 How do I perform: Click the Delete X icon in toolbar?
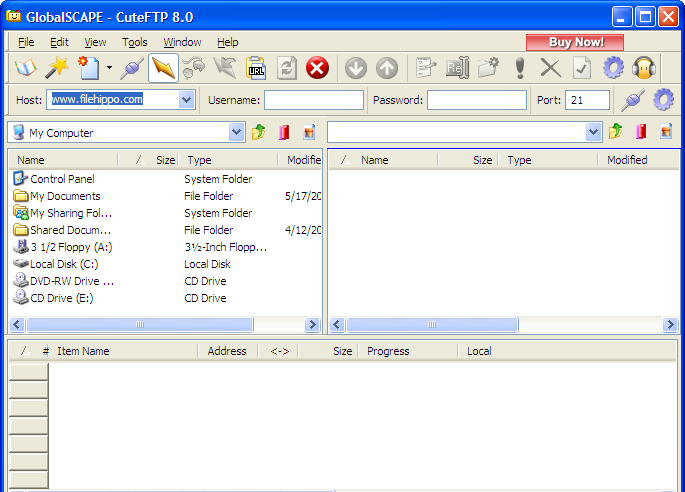(550, 68)
